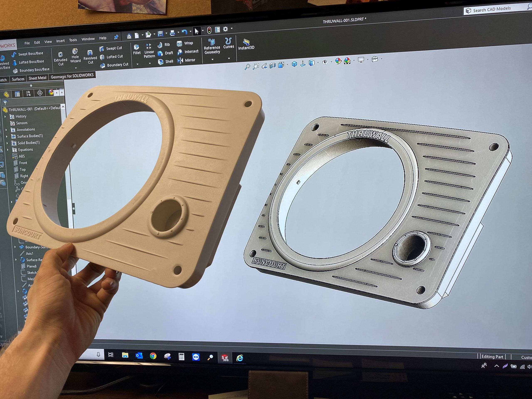Viewport: 532px width, 399px height.
Task: Click the Previous View icon
Action: point(264,66)
